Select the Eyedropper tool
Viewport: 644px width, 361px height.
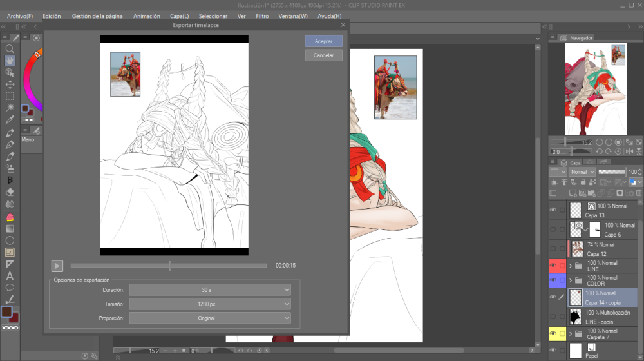pos(10,120)
